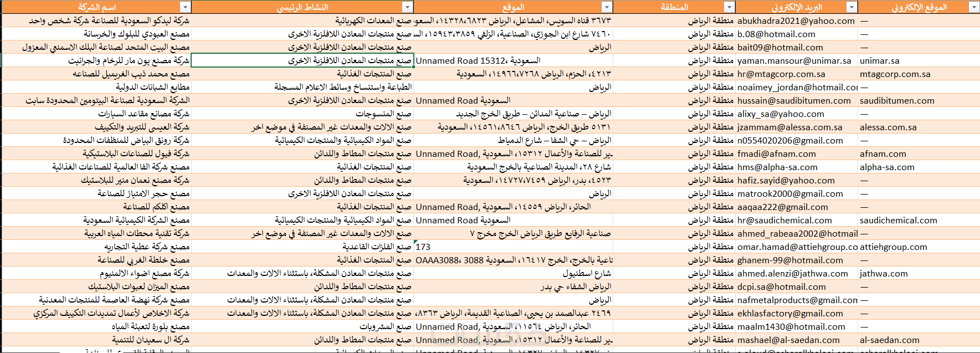Screen dimensions: 980x353
Task: Click the hms@alpha-sa.com cell
Action: click(797, 167)
